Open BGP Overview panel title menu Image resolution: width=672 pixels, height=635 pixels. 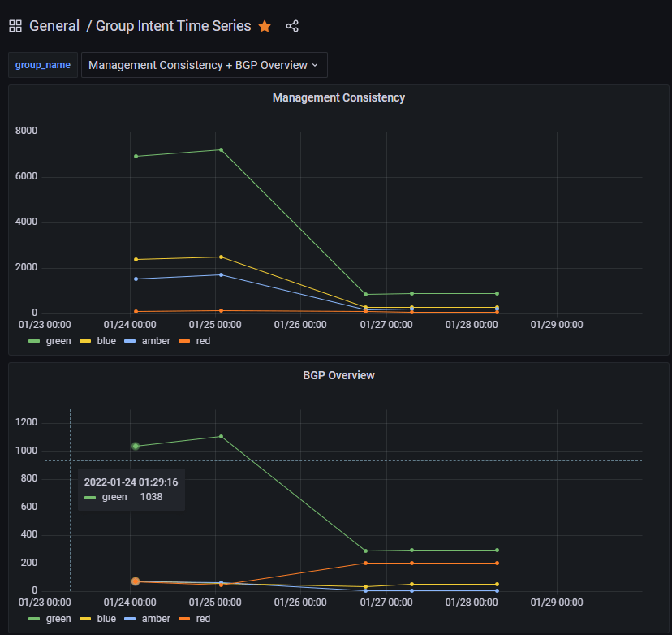[x=338, y=375]
